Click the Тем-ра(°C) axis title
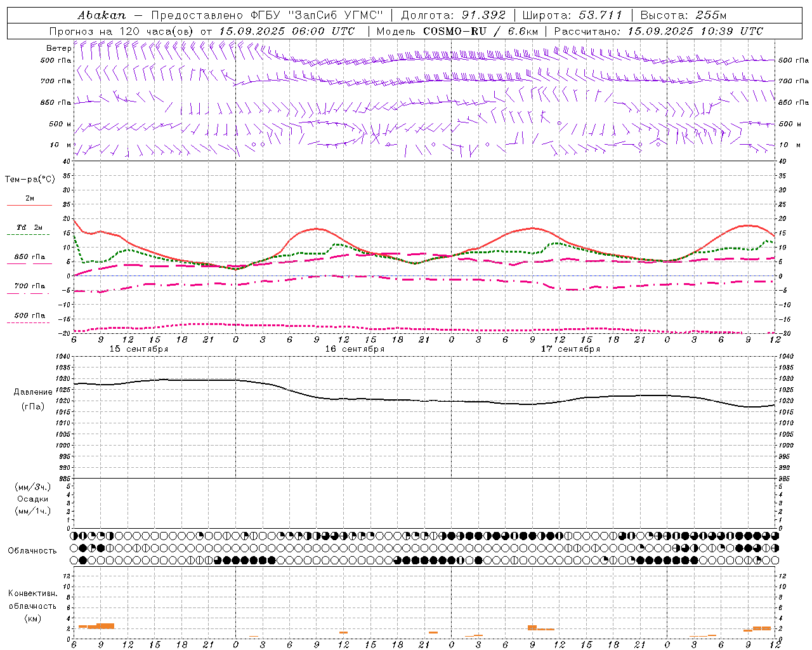Screen dimensions: 812x650 pyautogui.click(x=30, y=180)
